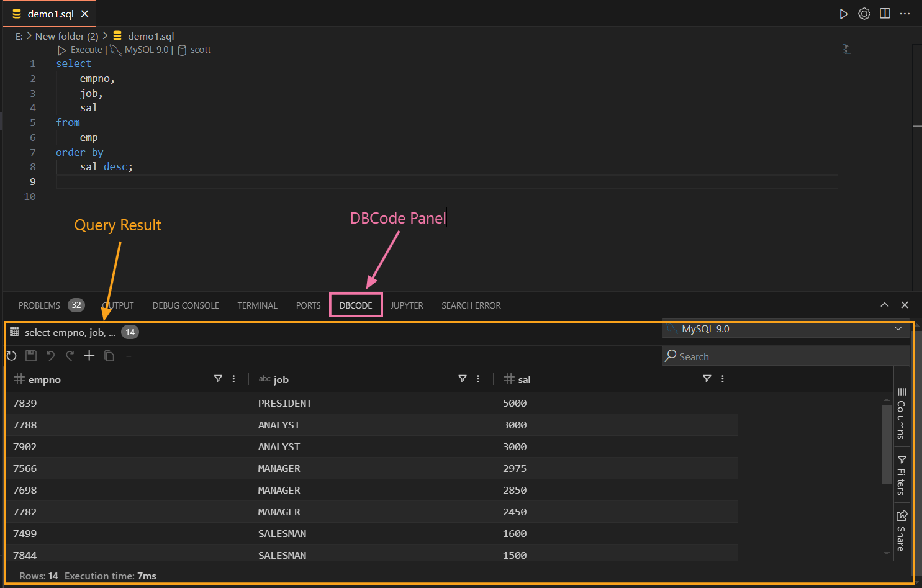
Task: Click the filter icon on sal column
Action: coord(707,379)
